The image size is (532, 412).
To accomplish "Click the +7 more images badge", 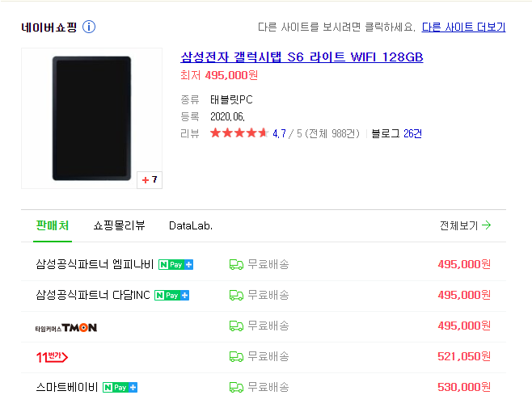I will click(x=150, y=179).
